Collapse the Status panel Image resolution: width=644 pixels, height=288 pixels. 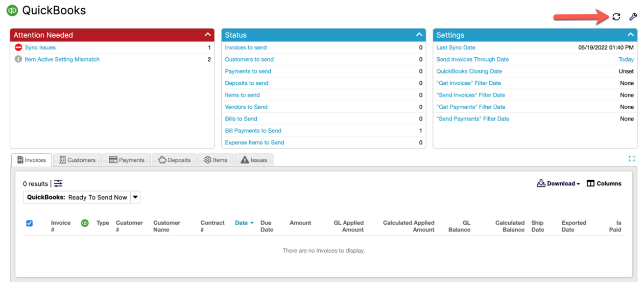pyautogui.click(x=419, y=35)
